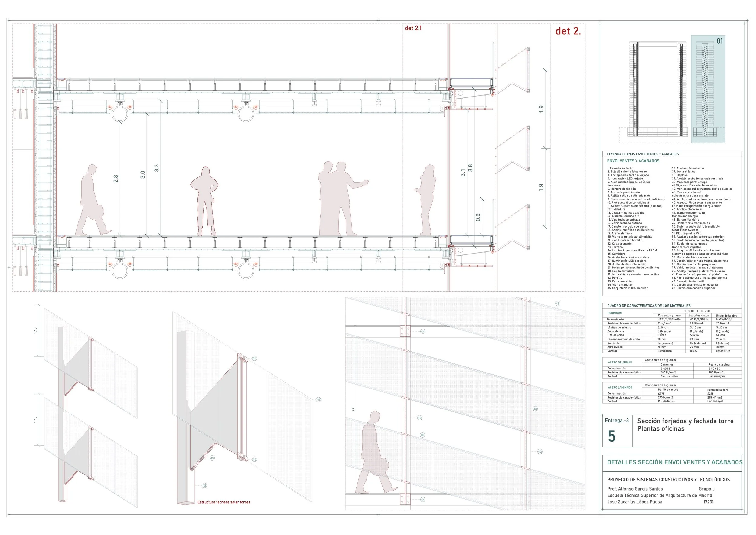
Task: Click the red 'det 2.' title label
Action: click(568, 31)
